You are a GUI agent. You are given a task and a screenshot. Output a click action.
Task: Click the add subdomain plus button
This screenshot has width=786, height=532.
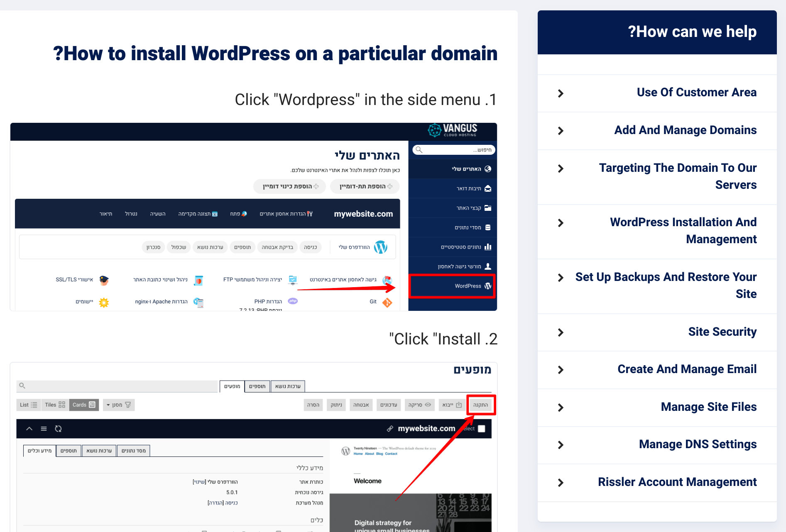tap(365, 186)
